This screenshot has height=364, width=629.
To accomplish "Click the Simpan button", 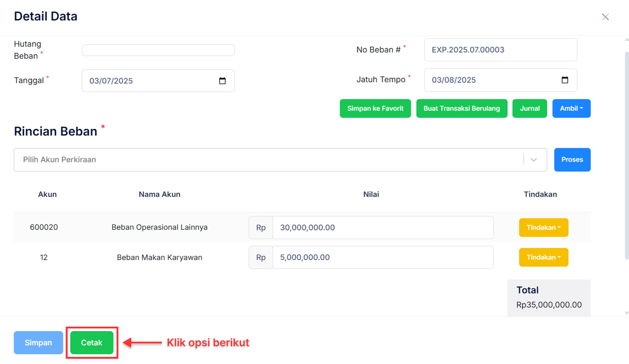I will 38,343.
